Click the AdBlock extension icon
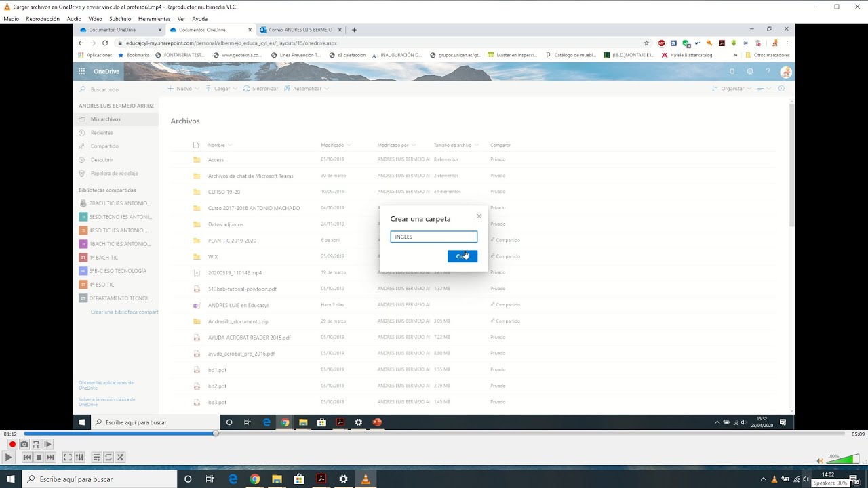The width and height of the screenshot is (868, 488). [662, 43]
